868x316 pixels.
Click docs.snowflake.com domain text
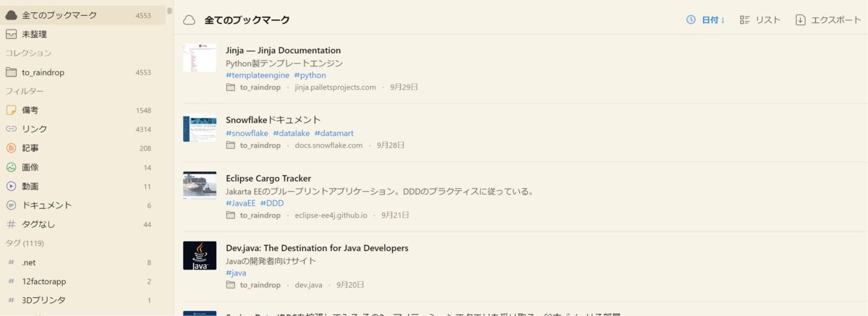tap(328, 145)
